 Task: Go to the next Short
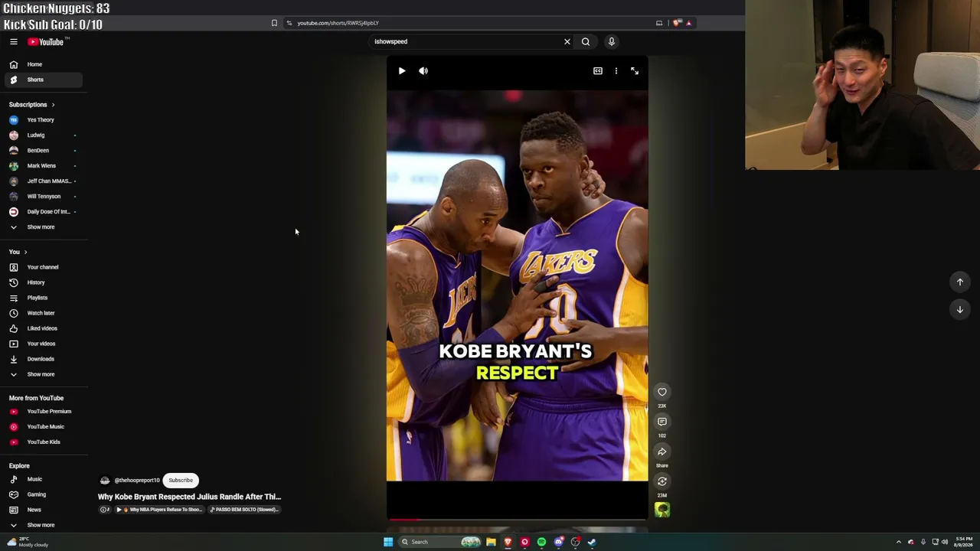pyautogui.click(x=960, y=310)
